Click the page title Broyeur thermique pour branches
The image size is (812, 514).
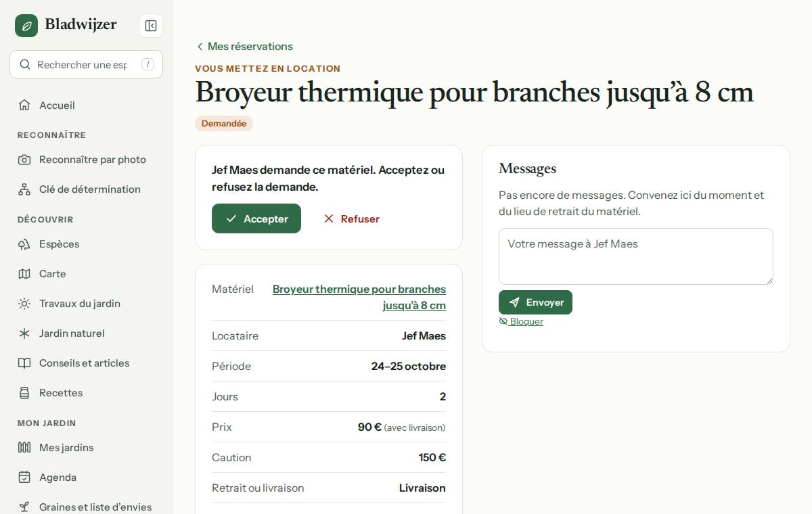click(474, 93)
